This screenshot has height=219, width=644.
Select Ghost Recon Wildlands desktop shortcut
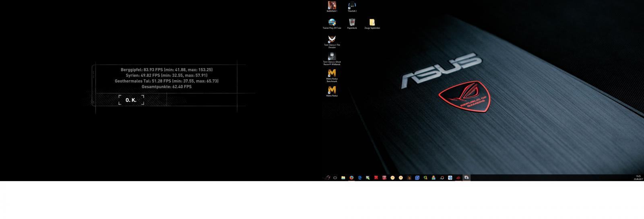click(x=332, y=59)
